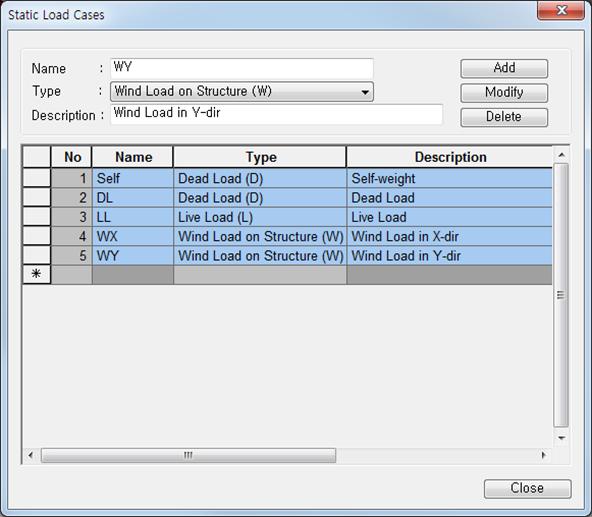Screen dimensions: 592x517
Task: Click the horizontal scrollbar left arrow
Action: tap(31, 455)
